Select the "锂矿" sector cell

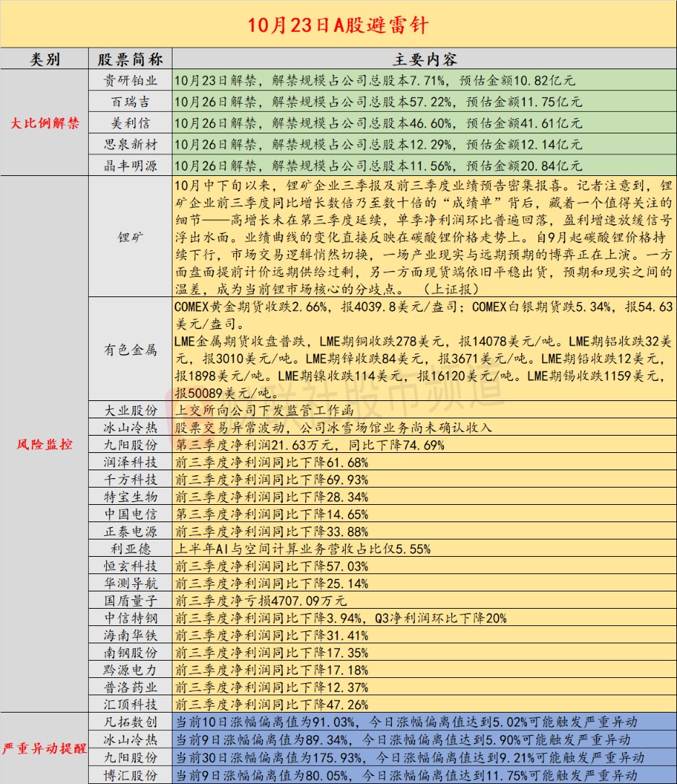click(130, 237)
